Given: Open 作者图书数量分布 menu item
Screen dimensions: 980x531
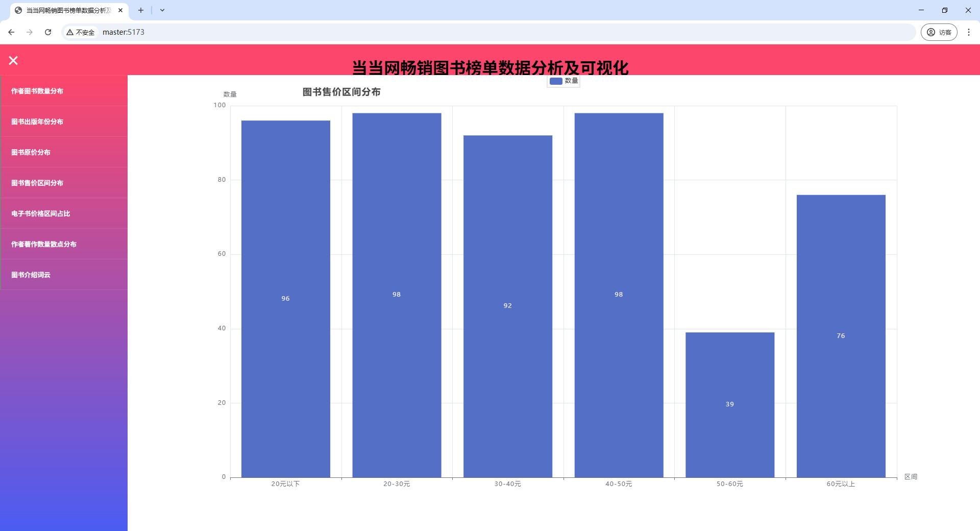Looking at the screenshot, I should click(x=64, y=91).
